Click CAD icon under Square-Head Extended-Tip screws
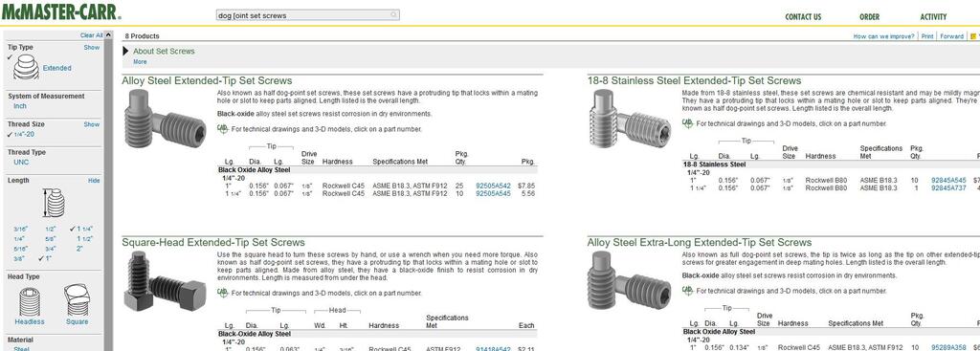 [222, 292]
